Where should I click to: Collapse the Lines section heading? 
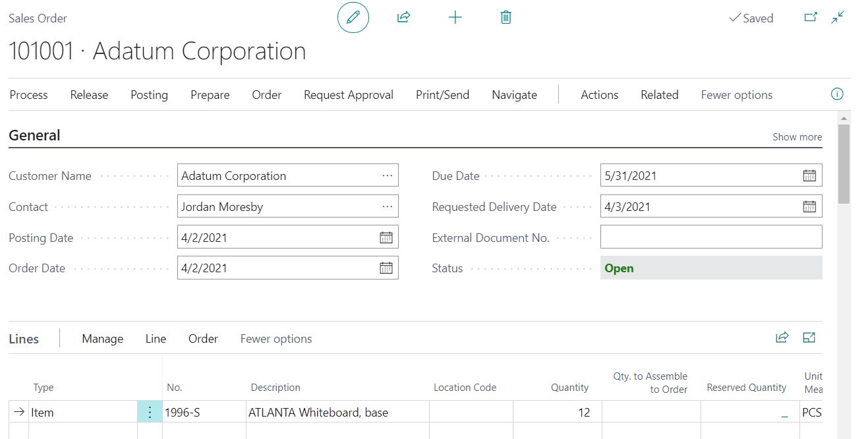(x=24, y=339)
